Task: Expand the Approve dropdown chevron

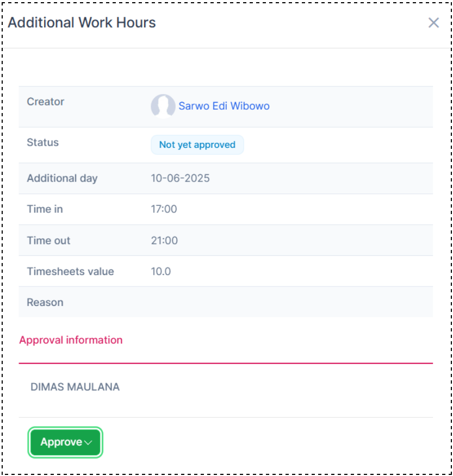Action: pos(89,443)
